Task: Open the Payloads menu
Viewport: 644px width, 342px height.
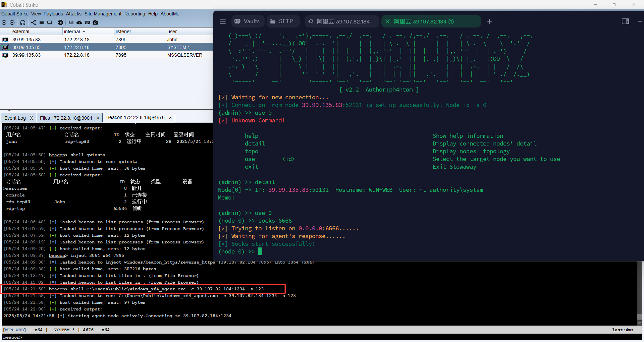Action: [53, 14]
